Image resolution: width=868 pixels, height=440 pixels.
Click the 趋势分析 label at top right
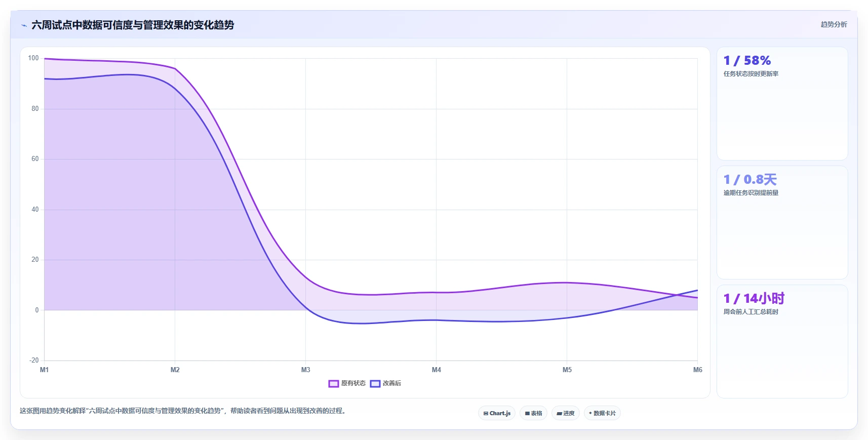[834, 24]
